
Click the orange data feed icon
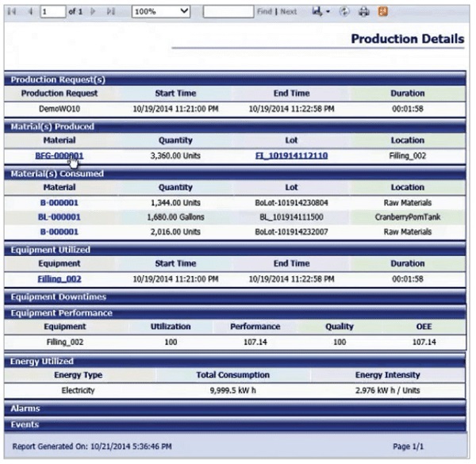(383, 12)
